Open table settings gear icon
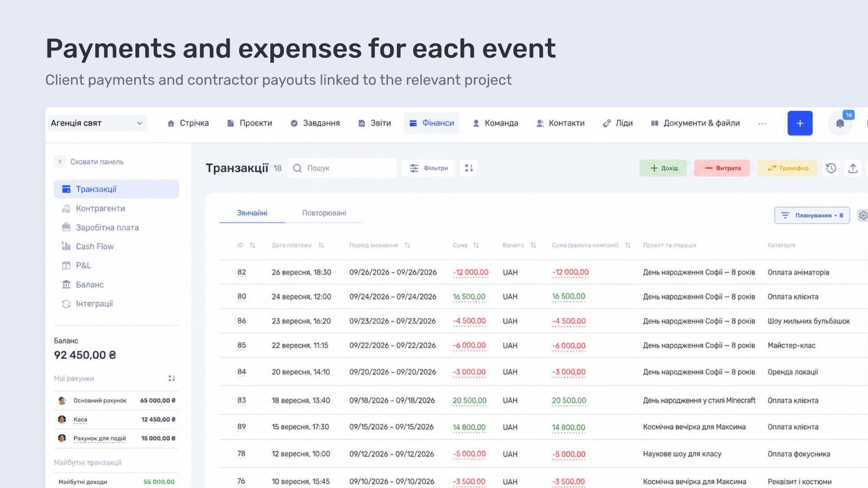The image size is (868, 488). click(863, 216)
